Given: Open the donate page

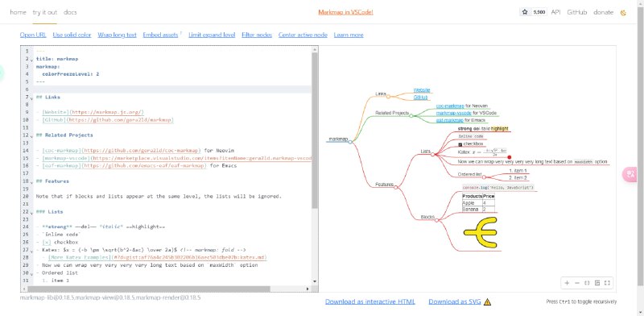Looking at the screenshot, I should [x=603, y=12].
